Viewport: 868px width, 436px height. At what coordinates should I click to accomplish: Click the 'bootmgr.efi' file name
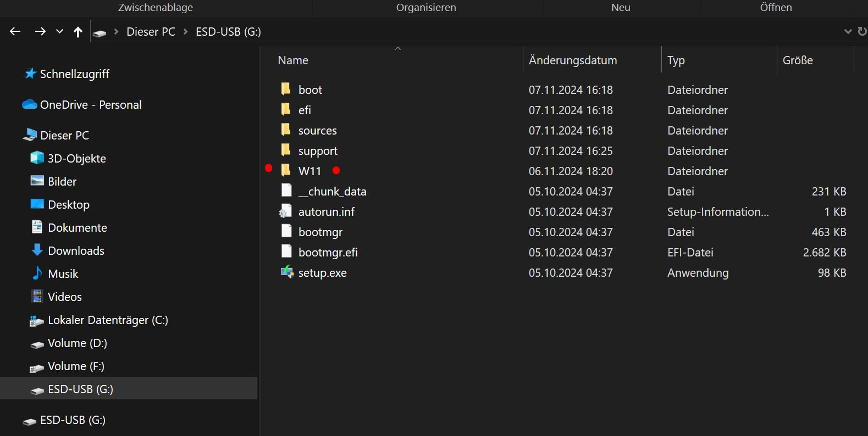(x=328, y=253)
